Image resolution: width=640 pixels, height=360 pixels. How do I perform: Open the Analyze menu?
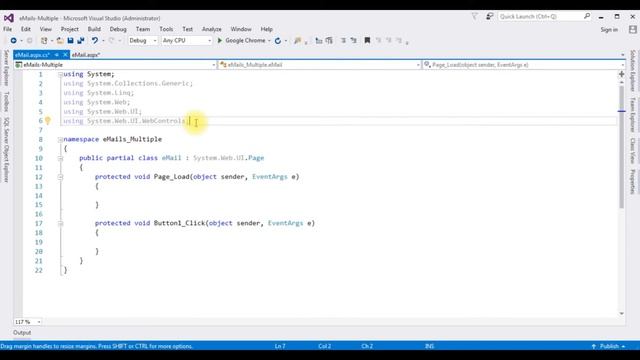(211, 29)
